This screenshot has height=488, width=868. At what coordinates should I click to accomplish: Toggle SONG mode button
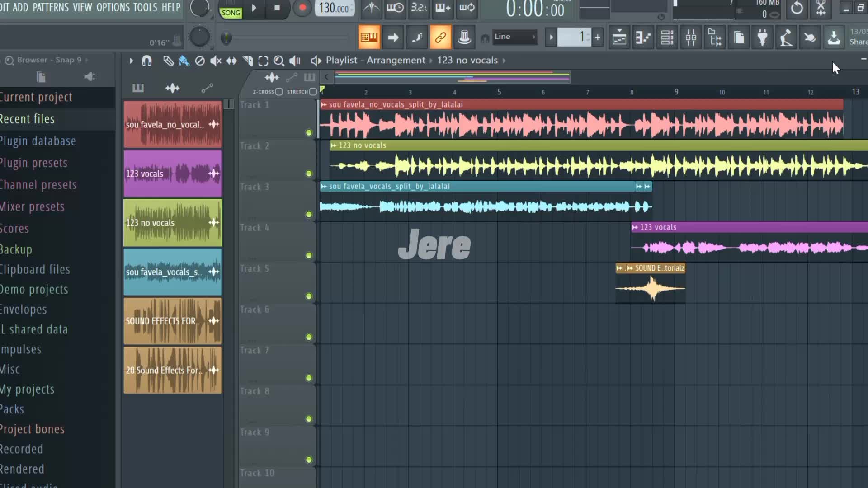[x=231, y=13]
